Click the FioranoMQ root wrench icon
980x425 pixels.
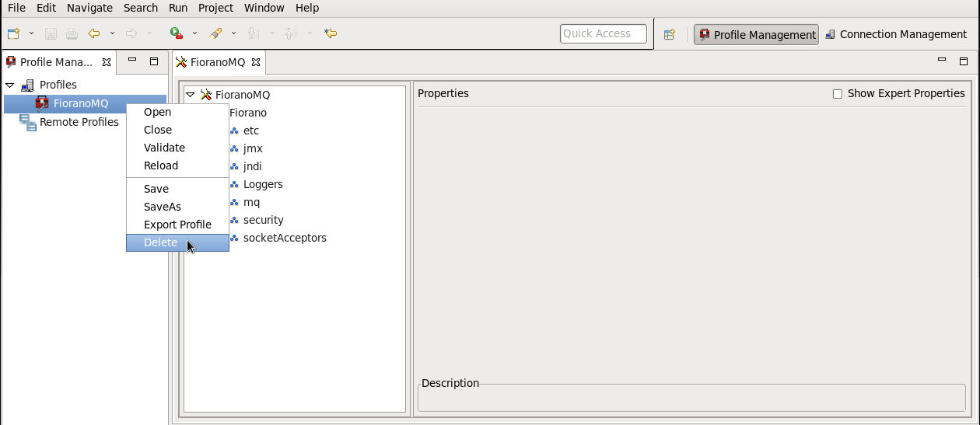(206, 95)
